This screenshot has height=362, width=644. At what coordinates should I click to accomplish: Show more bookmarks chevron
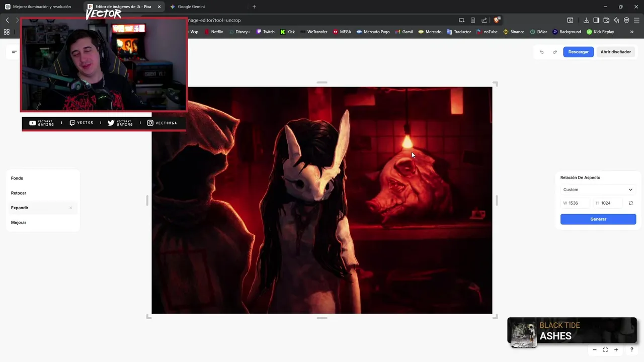(x=632, y=32)
